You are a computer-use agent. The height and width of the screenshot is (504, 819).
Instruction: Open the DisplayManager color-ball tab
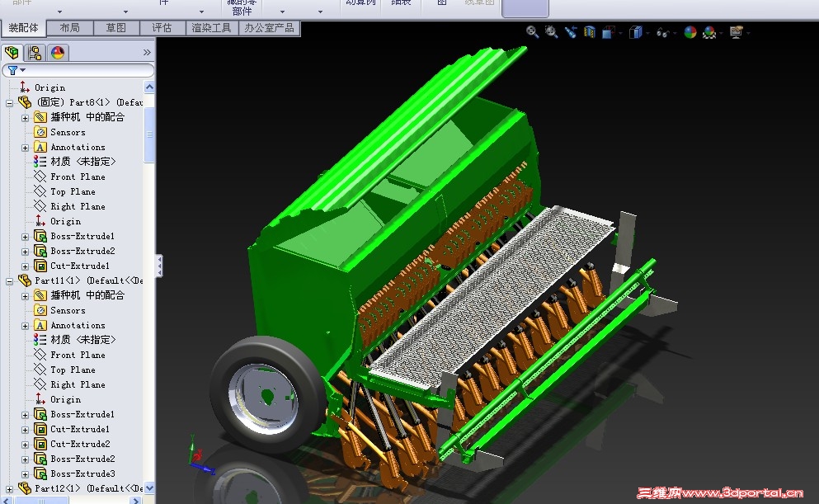pyautogui.click(x=58, y=53)
